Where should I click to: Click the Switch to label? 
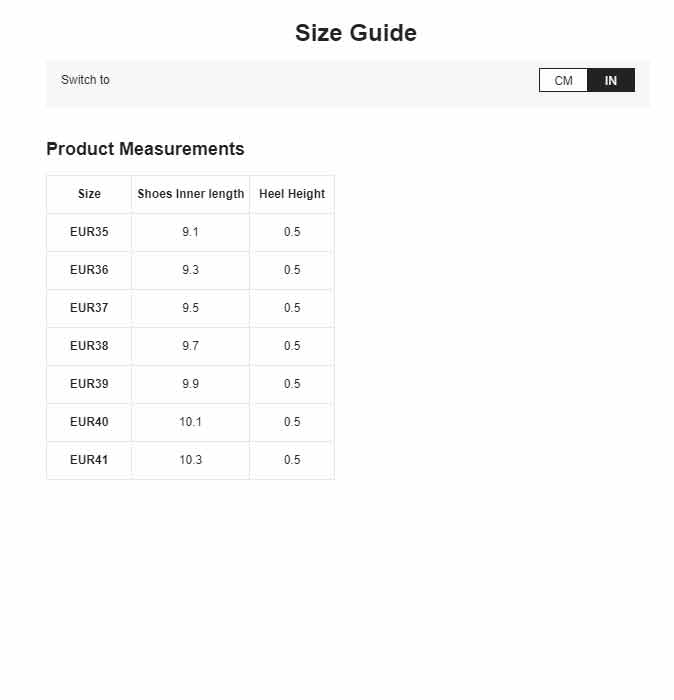[x=85, y=80]
